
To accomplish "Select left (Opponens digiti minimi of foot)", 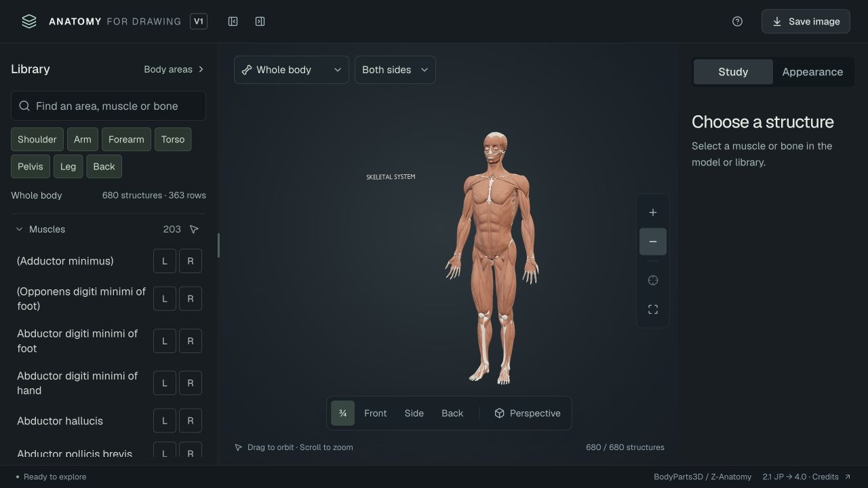I will coord(165,299).
